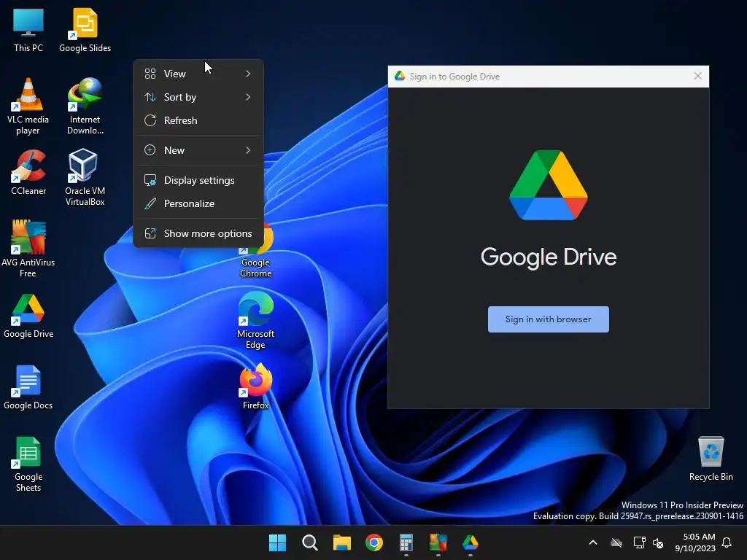The image size is (747, 560).
Task: Select the CCleaner desktop shortcut
Action: 28,172
